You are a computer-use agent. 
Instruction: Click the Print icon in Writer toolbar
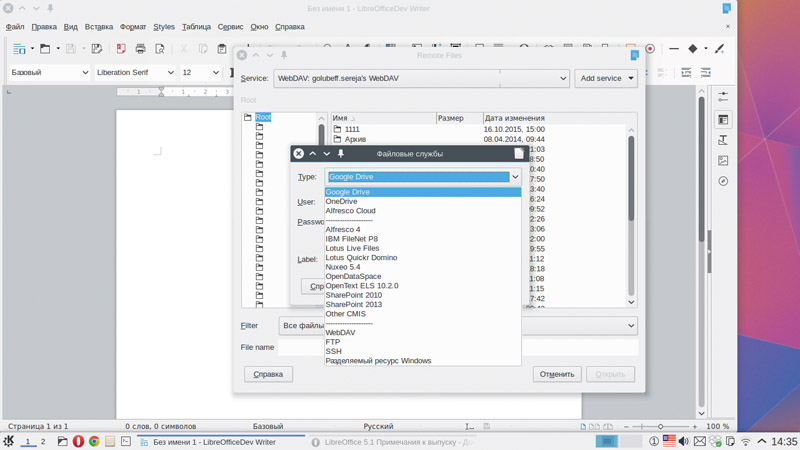140,49
